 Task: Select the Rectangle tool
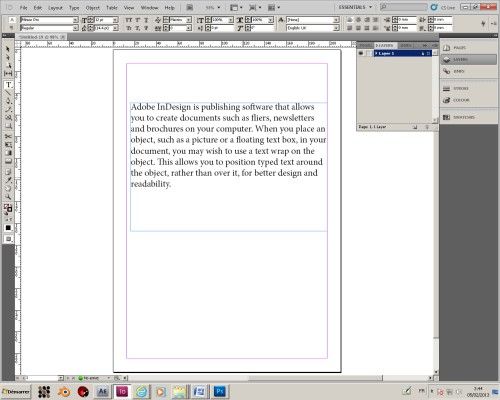[8, 126]
